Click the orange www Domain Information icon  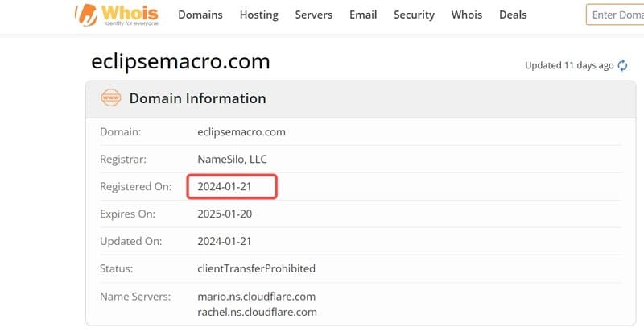point(110,98)
